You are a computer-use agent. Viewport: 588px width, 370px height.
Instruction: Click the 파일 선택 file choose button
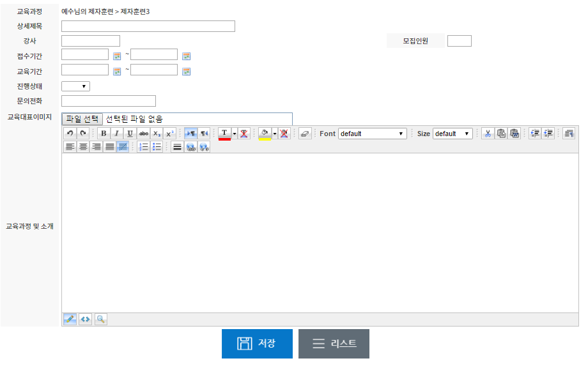pyautogui.click(x=82, y=119)
